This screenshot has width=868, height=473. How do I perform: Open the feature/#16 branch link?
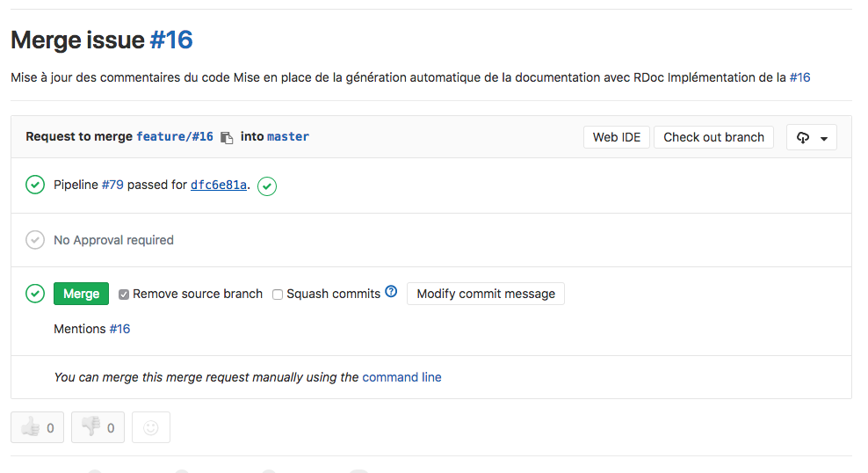175,136
